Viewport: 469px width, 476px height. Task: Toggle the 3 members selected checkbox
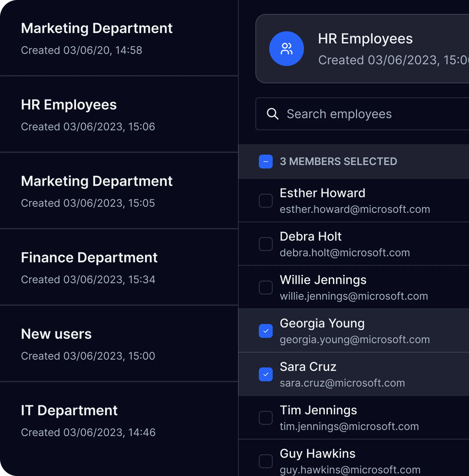point(266,162)
